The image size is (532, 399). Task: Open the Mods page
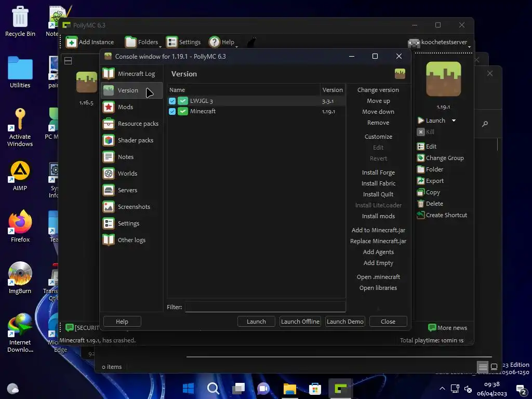[x=131, y=107]
